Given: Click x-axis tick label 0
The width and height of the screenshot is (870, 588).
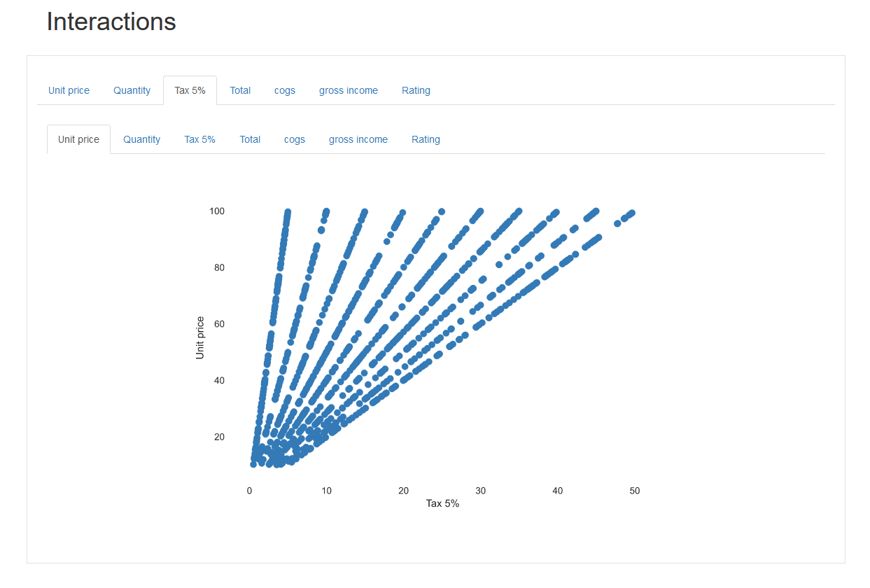Looking at the screenshot, I should [x=249, y=491].
